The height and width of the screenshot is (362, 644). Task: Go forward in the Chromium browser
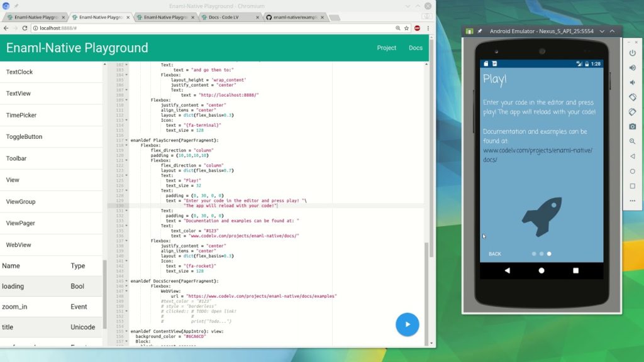[x=15, y=28]
